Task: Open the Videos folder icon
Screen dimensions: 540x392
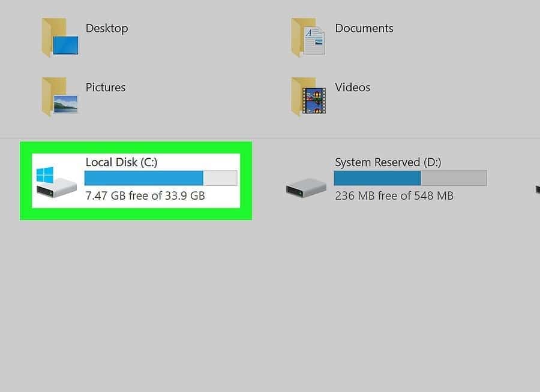Action: tap(308, 96)
